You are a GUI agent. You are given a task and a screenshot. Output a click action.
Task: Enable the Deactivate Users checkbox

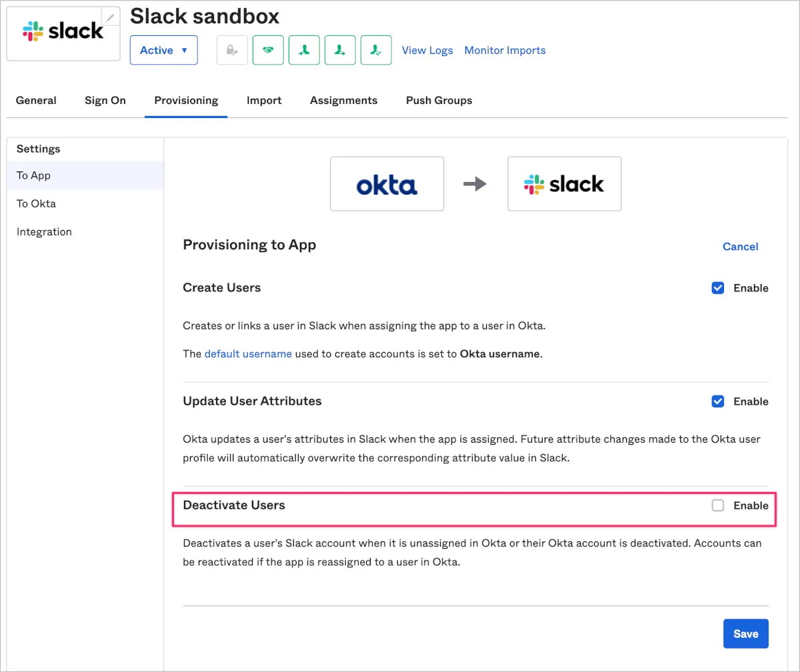718,505
